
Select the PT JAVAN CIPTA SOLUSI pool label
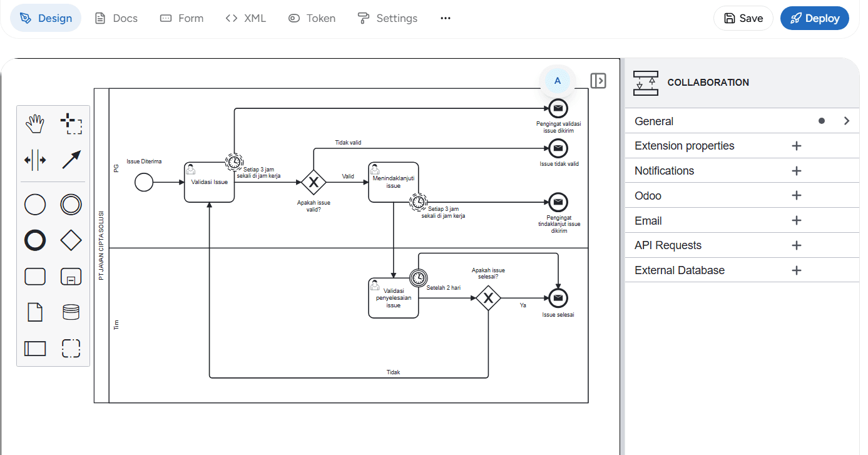tap(101, 245)
